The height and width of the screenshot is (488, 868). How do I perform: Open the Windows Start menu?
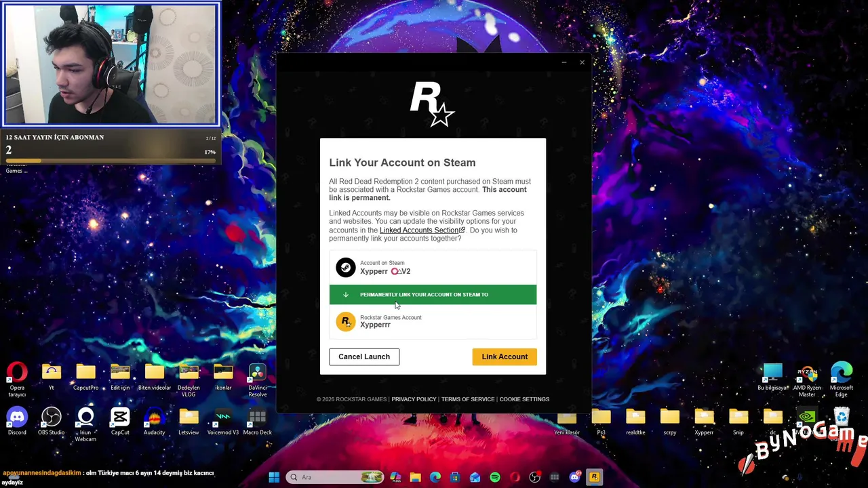coord(274,477)
